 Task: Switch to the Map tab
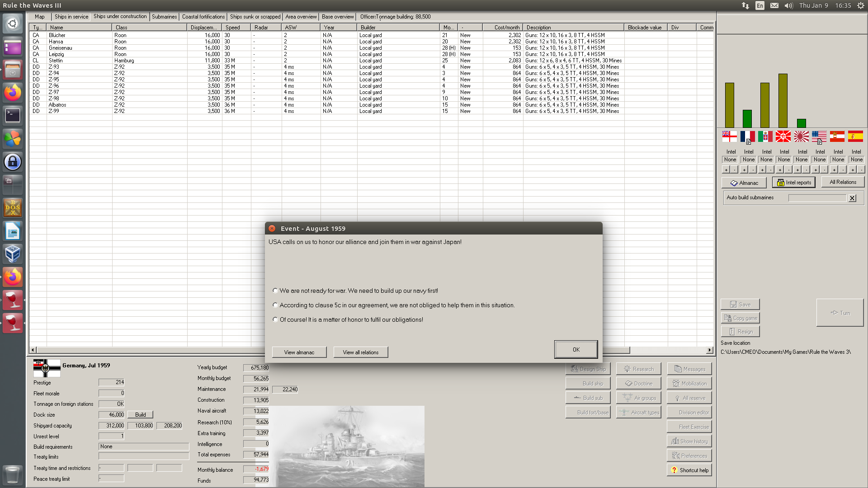40,17
